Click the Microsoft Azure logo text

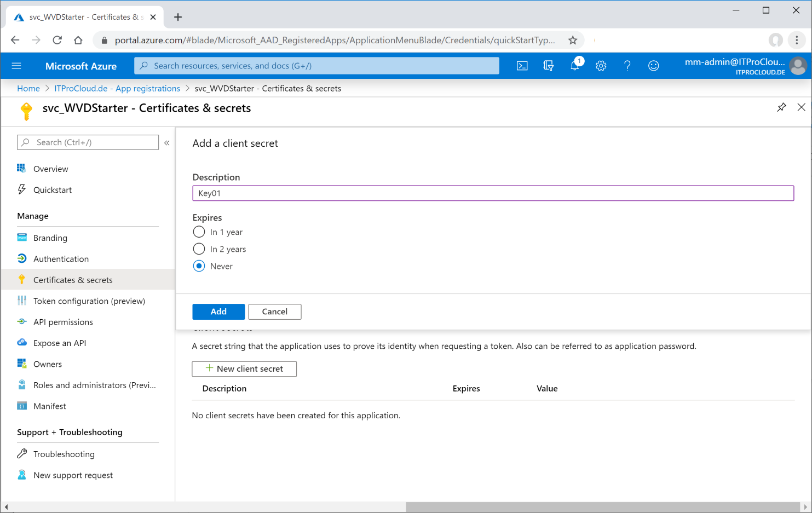(x=81, y=66)
